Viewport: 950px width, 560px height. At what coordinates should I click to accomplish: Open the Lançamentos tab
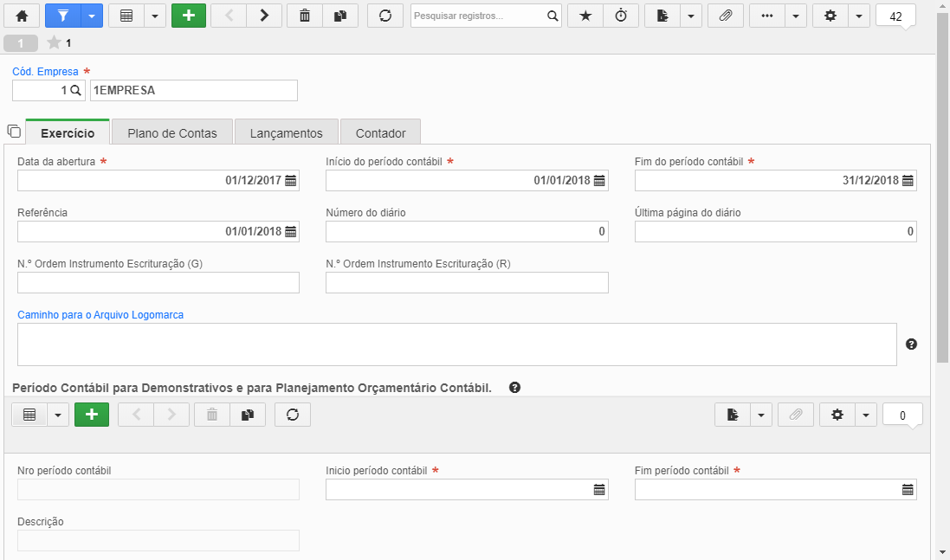[x=287, y=132]
